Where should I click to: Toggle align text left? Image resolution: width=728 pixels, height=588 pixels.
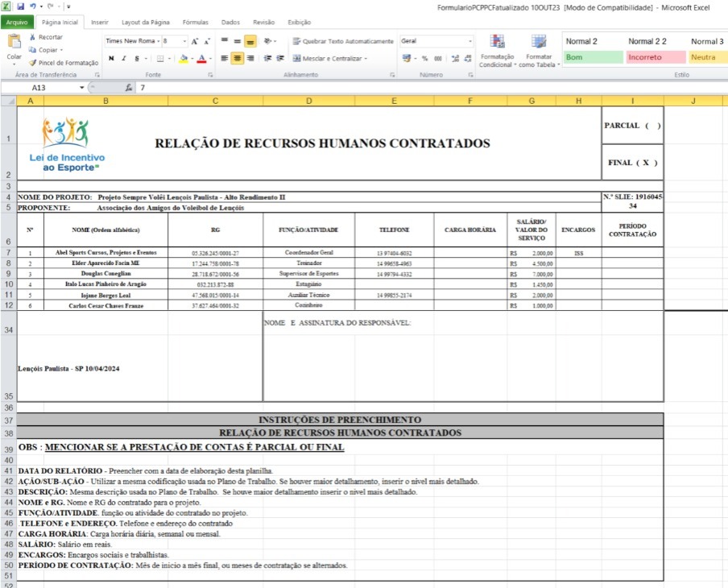(x=225, y=59)
